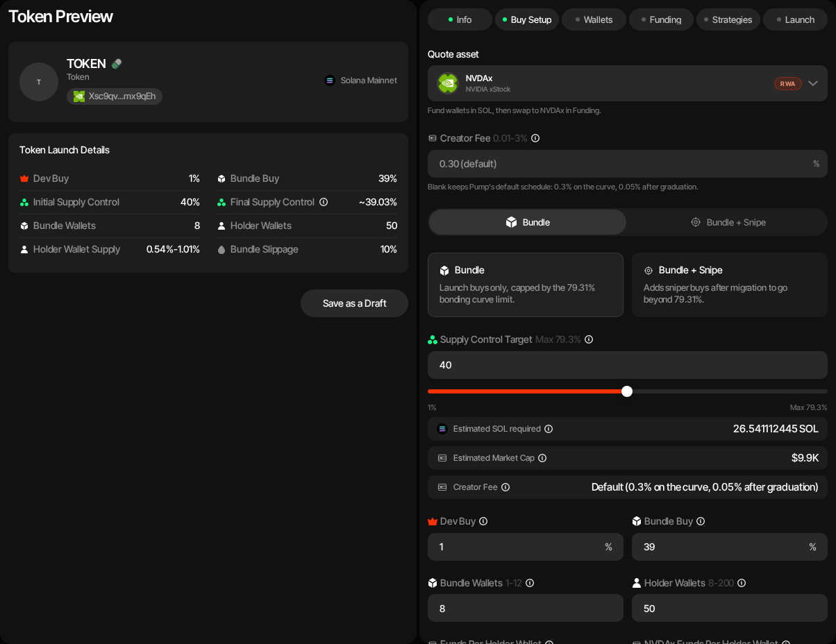
Task: Click info icon beside Dev Buy label
Action: coord(483,521)
